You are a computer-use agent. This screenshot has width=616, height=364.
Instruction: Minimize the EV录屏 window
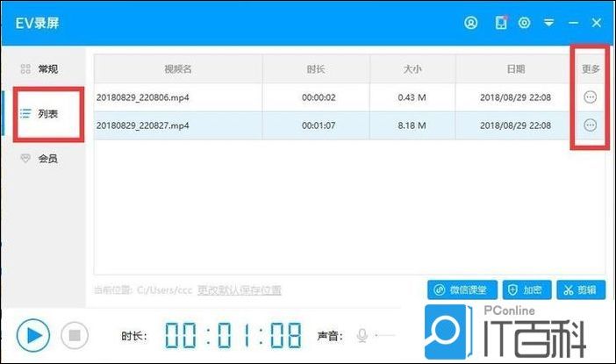point(573,23)
